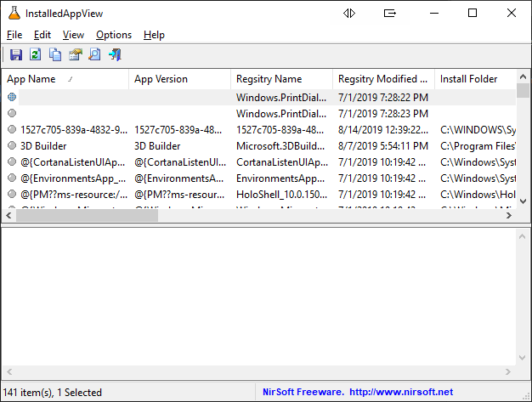Click the globe icon of the selected row
532x402 pixels.
tap(12, 97)
